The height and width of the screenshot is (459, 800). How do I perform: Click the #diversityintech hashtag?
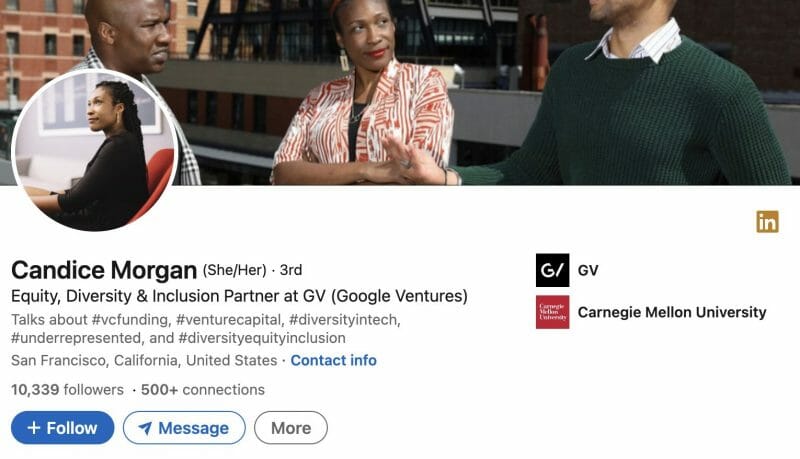pyautogui.click(x=344, y=320)
